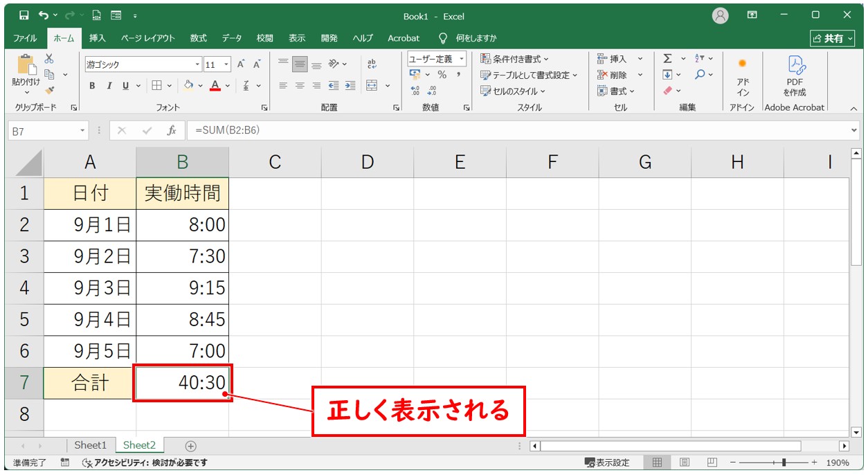
Task: Click the Copy icon in clipboard group
Action: (49, 74)
